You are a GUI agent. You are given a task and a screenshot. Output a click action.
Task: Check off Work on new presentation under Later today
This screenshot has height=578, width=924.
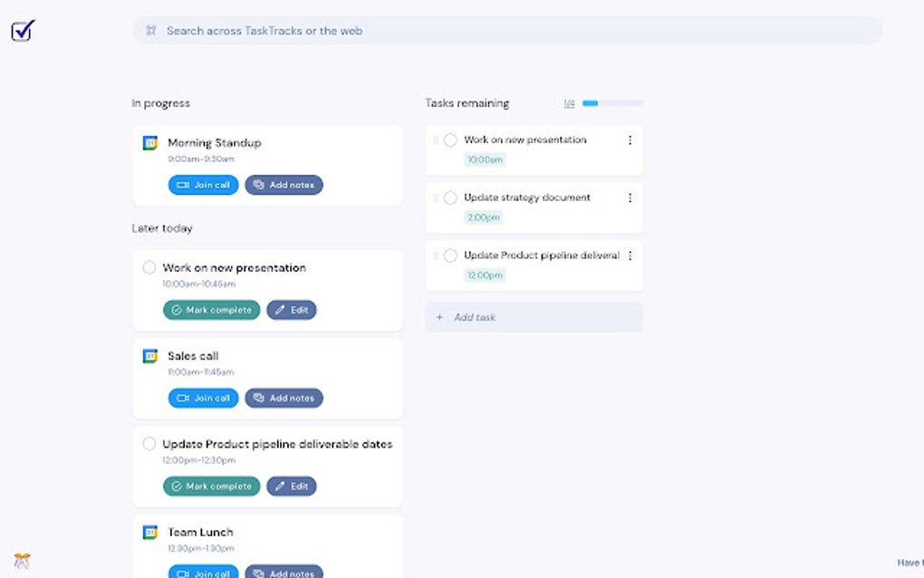click(x=149, y=267)
